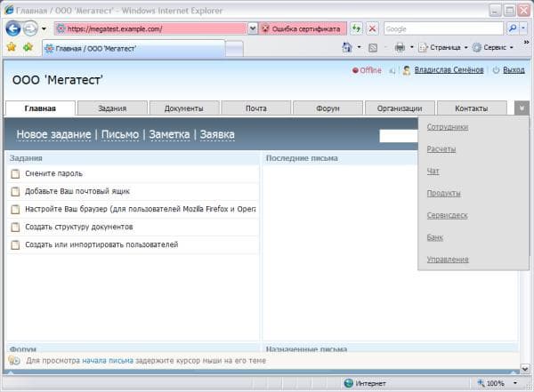Click the 'начала письма' hint link
Image resolution: width=534 pixels, height=392 pixels.
coord(108,360)
